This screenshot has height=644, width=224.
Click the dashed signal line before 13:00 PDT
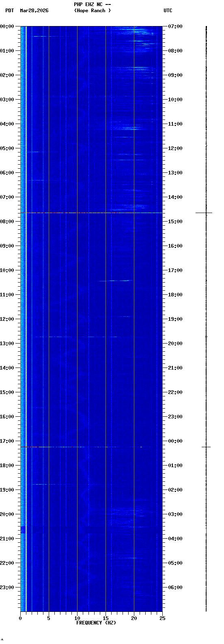pos(76,337)
